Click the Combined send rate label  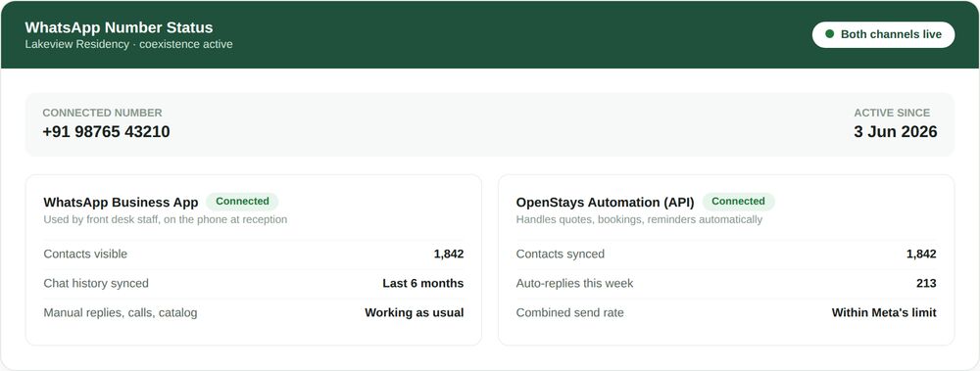[x=570, y=313]
